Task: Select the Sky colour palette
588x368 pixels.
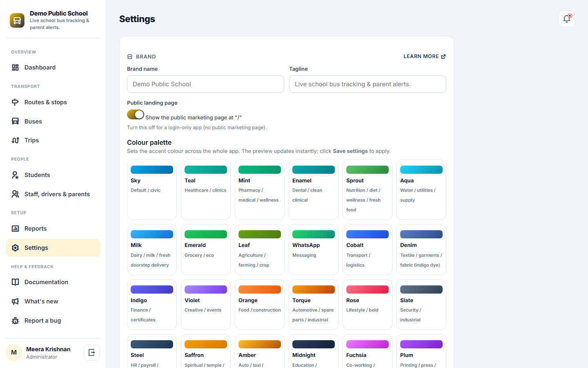Action: [x=152, y=190]
